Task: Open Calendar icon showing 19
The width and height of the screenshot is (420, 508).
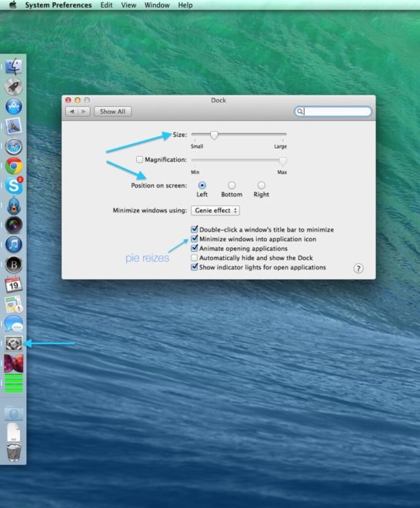Action: 14,285
